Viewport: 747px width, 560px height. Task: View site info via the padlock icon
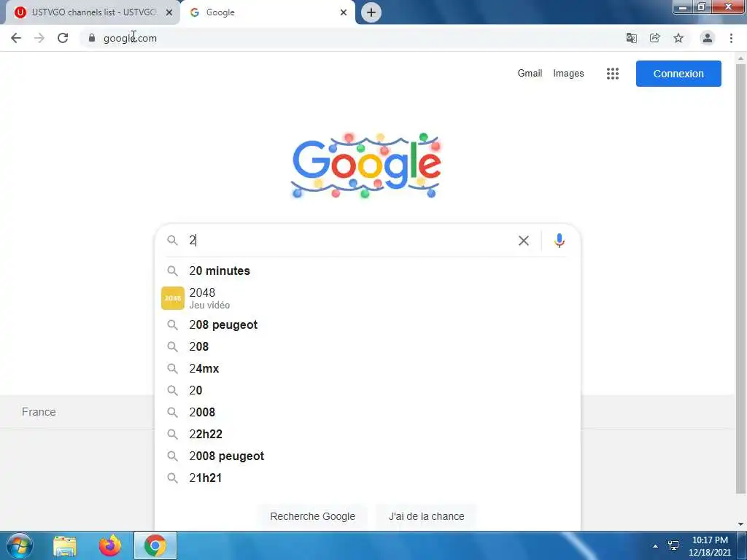pyautogui.click(x=92, y=38)
